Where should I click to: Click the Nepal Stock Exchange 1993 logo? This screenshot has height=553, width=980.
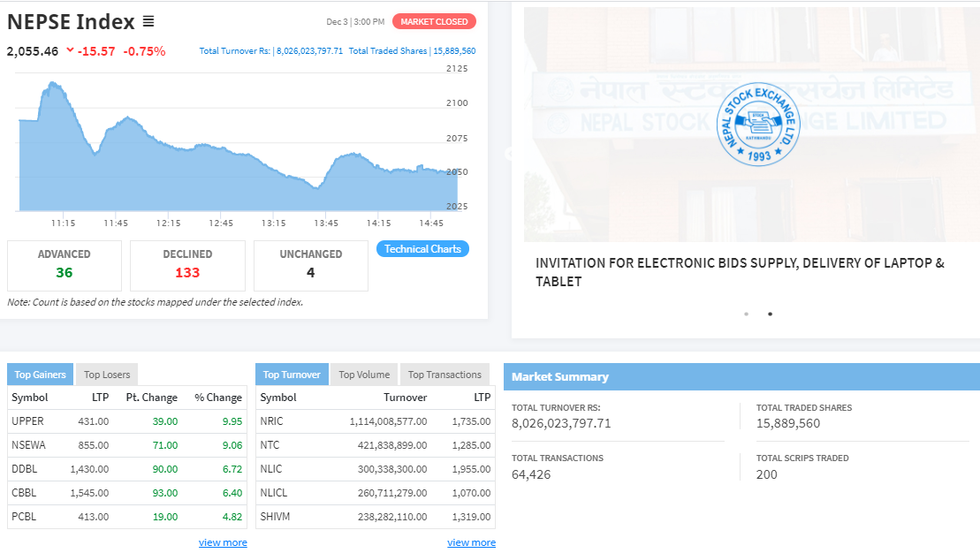click(758, 125)
